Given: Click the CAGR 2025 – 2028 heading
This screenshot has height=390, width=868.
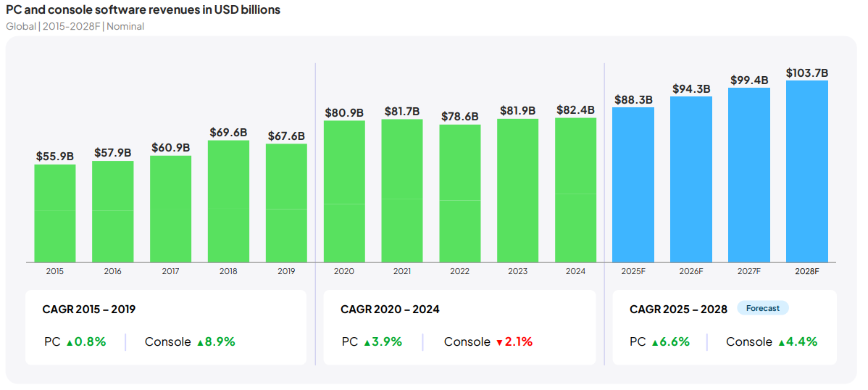Looking at the screenshot, I should (678, 310).
